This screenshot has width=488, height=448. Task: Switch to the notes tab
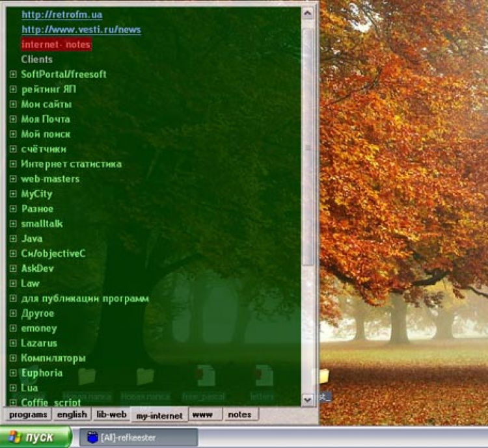[x=241, y=415]
